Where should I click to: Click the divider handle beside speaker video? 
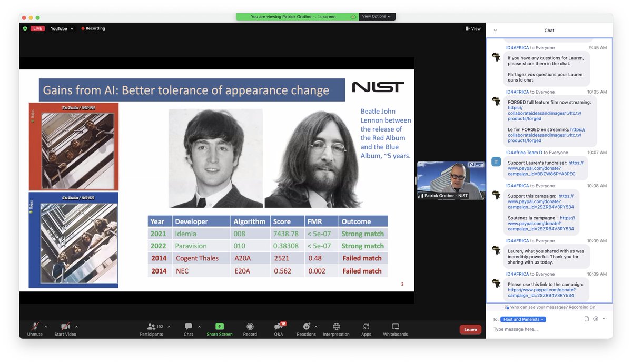[416, 180]
